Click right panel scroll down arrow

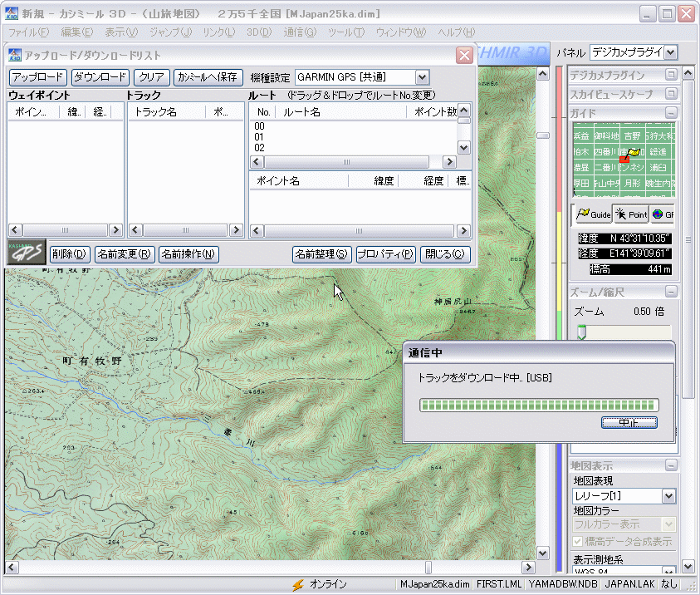tap(688, 567)
